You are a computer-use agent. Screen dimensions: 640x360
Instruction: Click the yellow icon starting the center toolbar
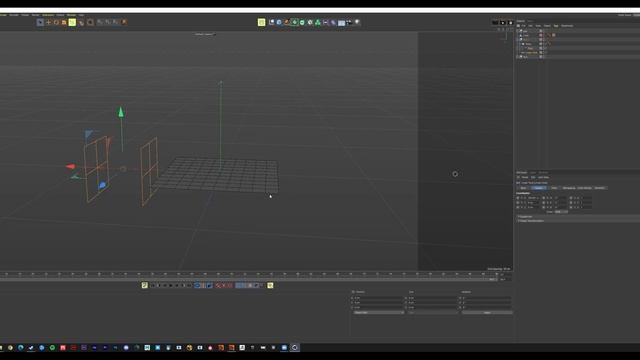coord(262,22)
